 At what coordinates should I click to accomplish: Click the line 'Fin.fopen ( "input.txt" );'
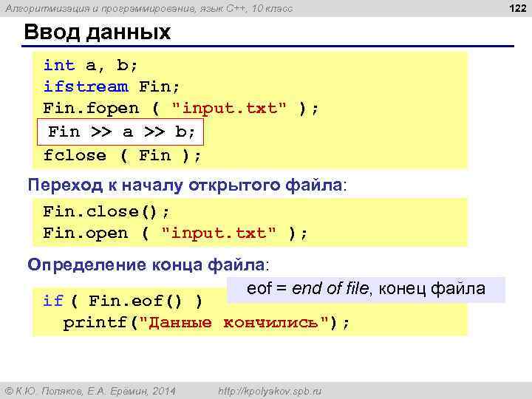click(x=181, y=109)
